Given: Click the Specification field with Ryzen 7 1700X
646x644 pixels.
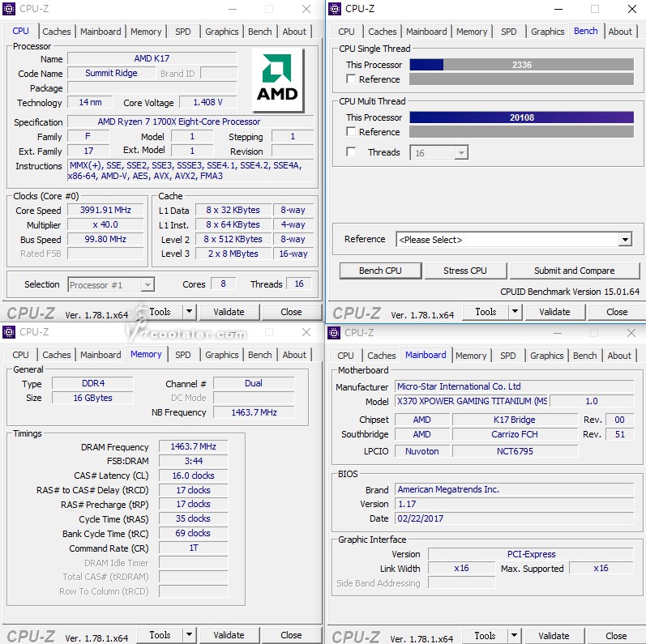Looking at the screenshot, I should click(190, 122).
